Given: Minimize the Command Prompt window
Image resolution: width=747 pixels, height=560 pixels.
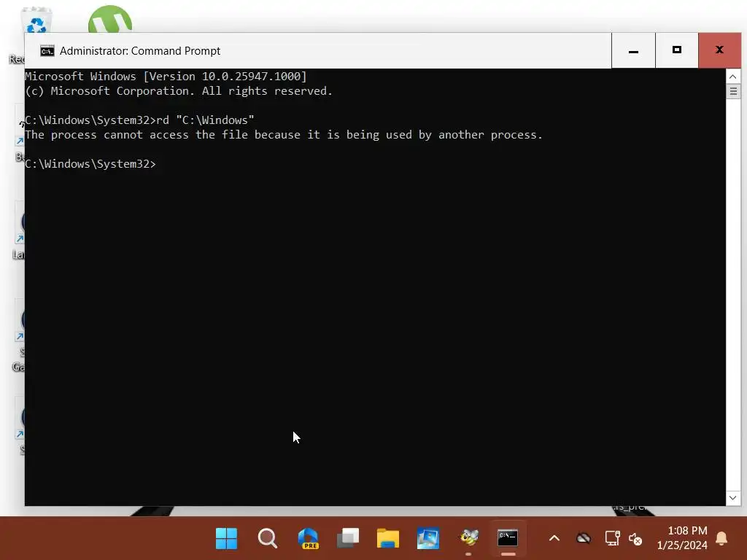Looking at the screenshot, I should (633, 50).
